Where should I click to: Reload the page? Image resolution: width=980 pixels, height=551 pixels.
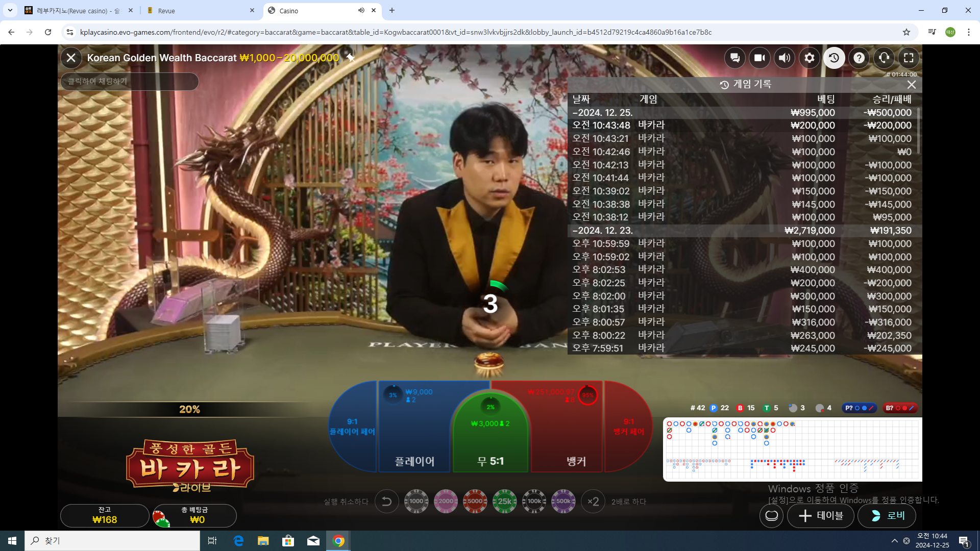(48, 32)
